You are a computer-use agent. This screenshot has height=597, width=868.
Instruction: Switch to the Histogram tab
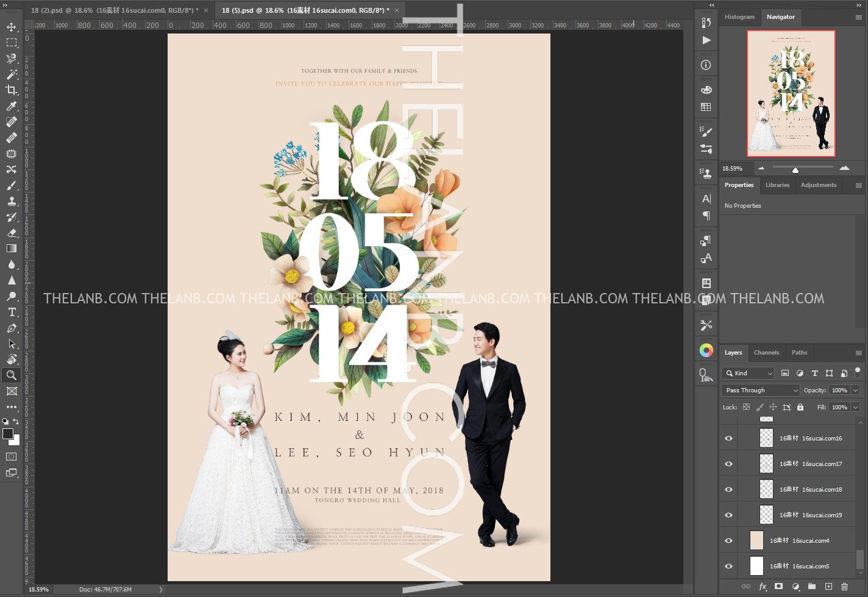click(739, 17)
